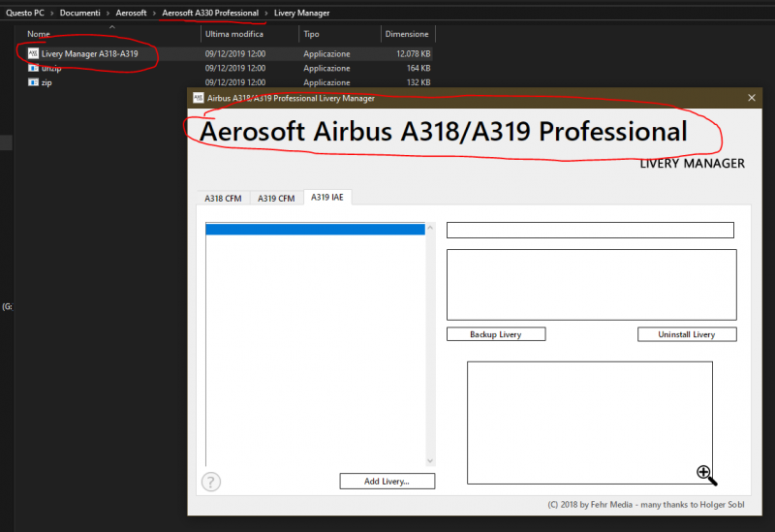Click the livery list scrollbar up arrow
Viewport: 775px width, 532px height.
(x=430, y=228)
